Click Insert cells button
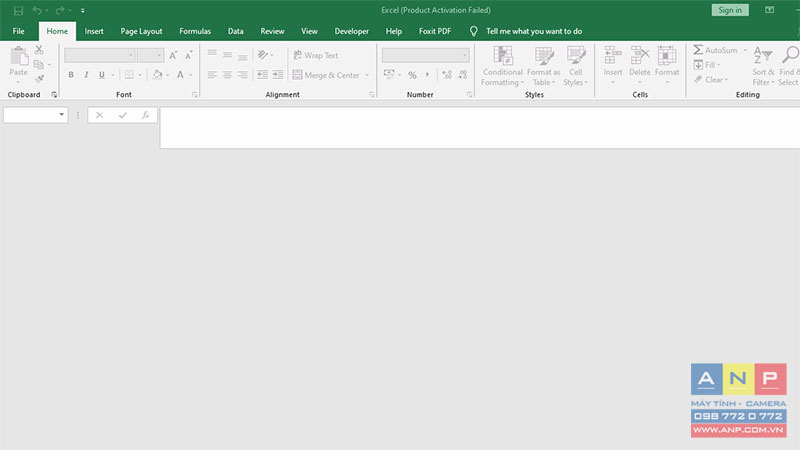The height and width of the screenshot is (450, 800). point(613,65)
